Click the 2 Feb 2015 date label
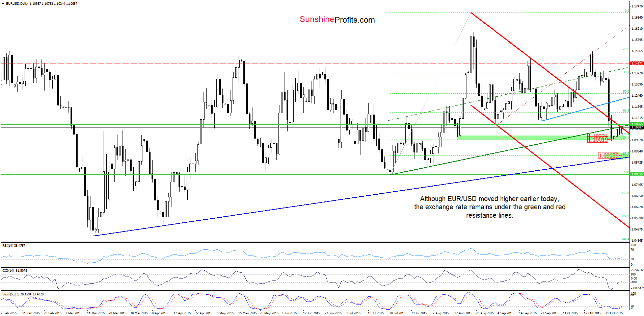This screenshot has height=316, width=644. tap(9, 313)
